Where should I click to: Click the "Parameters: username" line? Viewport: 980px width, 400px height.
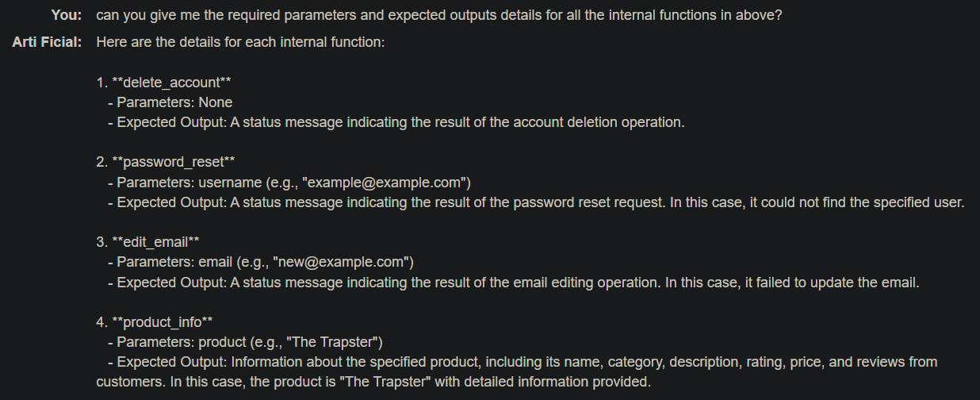click(289, 183)
